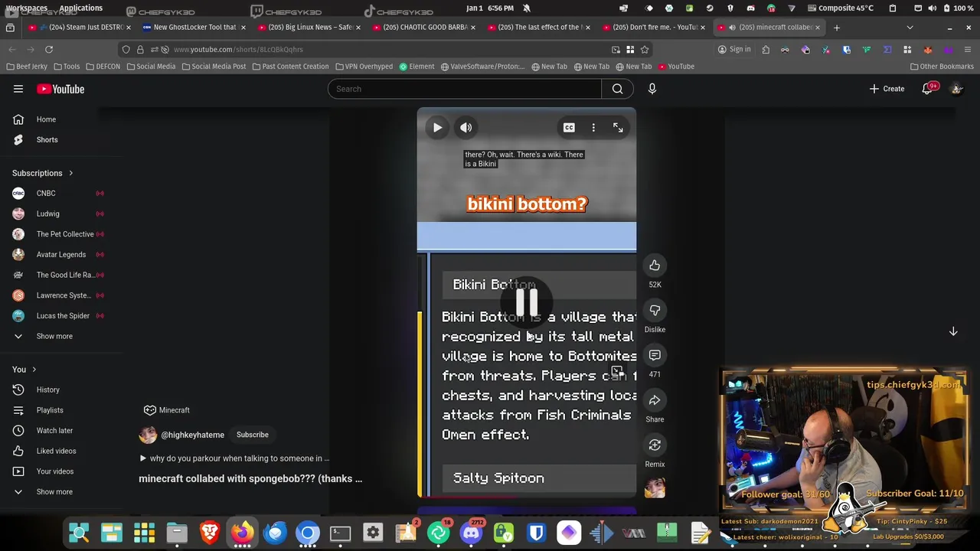The width and height of the screenshot is (980, 551).
Task: Go to Home in the sidebar
Action: click(x=46, y=119)
